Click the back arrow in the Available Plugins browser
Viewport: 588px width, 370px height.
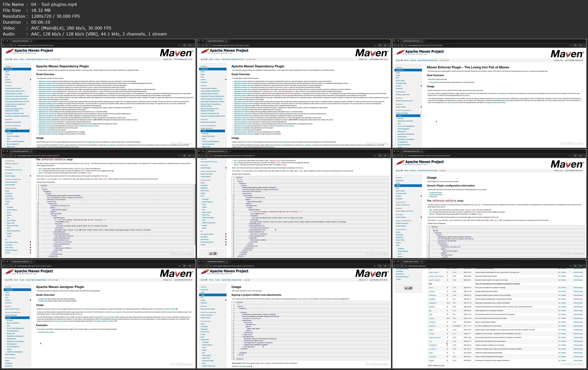(395, 266)
